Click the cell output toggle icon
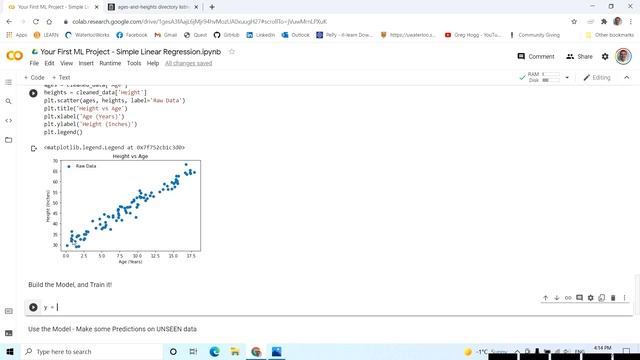The height and width of the screenshot is (360, 640). (x=34, y=148)
